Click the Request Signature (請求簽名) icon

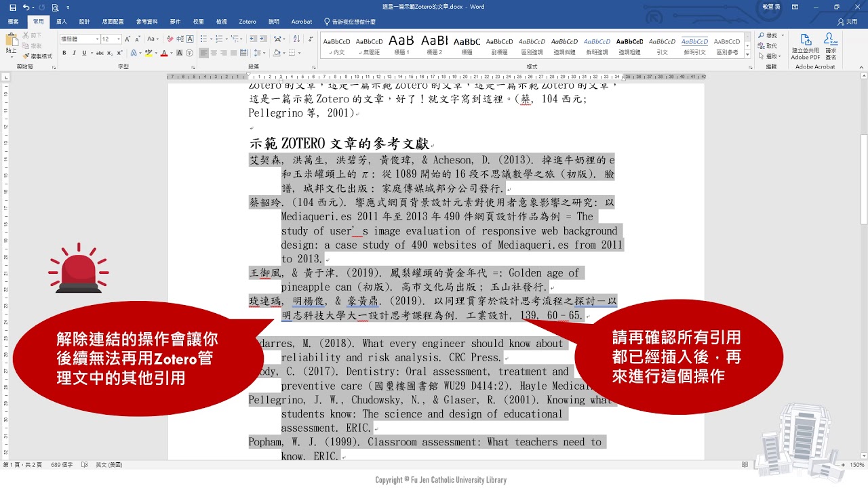coord(831,46)
